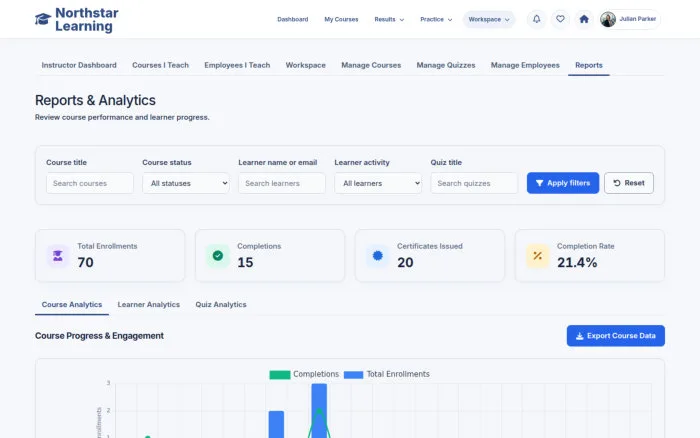Switch to Manage Quizzes tab

[446, 65]
